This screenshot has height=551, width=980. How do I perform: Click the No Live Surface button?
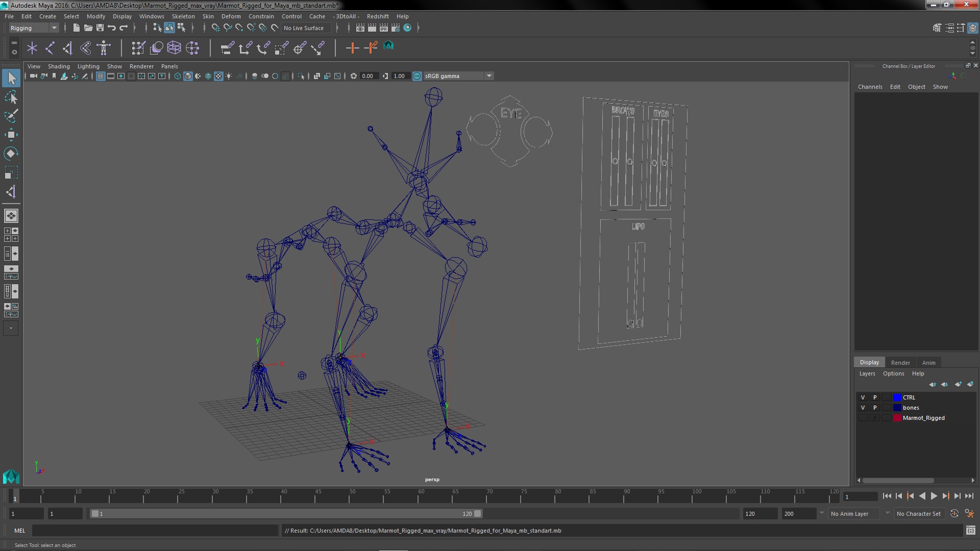304,28
